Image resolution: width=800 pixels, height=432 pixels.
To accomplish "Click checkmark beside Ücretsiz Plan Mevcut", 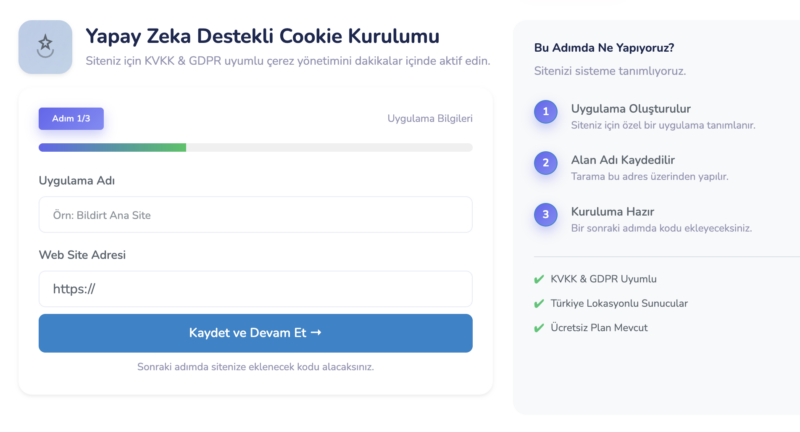I will (540, 327).
